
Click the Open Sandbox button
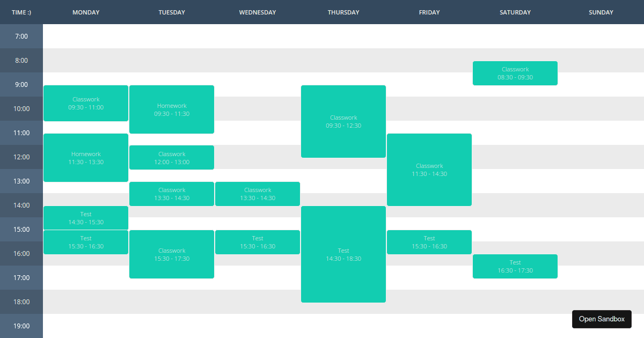tap(602, 319)
